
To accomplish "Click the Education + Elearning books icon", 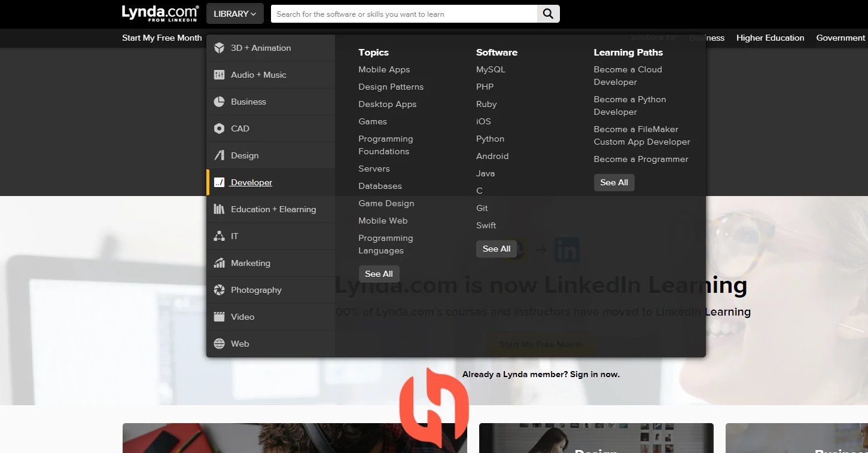I will [220, 209].
